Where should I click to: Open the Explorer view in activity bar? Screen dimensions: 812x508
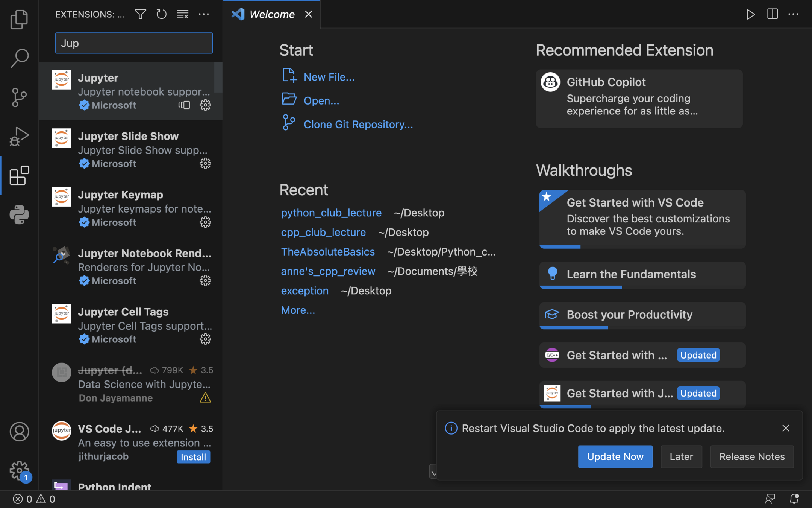[19, 19]
